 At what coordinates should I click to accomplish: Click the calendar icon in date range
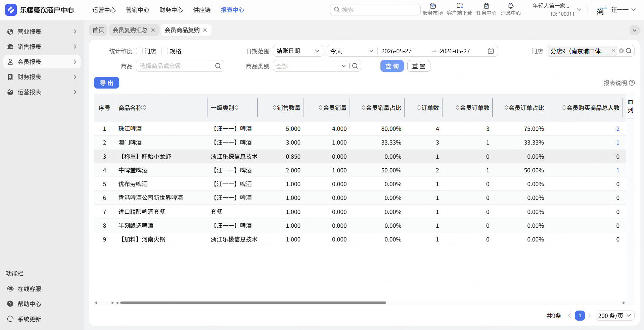(491, 51)
